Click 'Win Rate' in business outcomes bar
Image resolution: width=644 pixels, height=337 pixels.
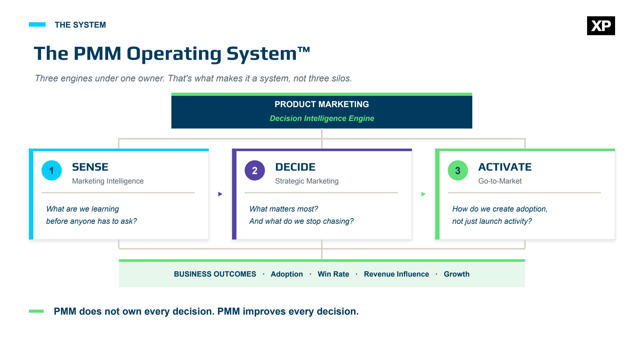[333, 274]
